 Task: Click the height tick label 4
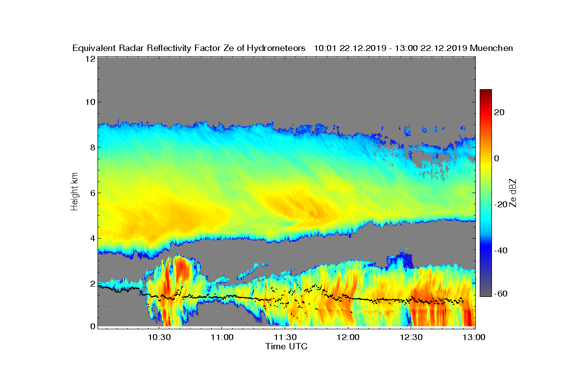click(92, 238)
